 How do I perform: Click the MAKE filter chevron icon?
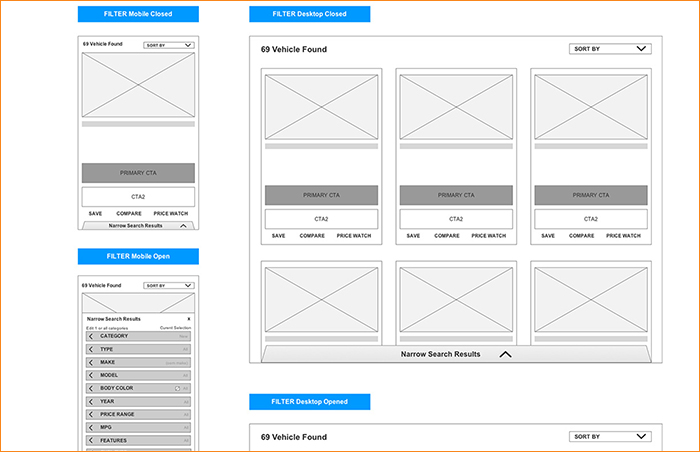point(91,362)
